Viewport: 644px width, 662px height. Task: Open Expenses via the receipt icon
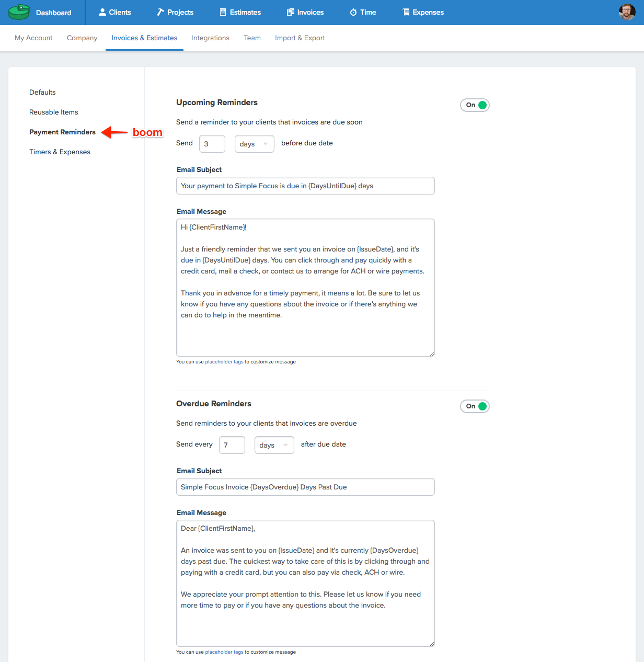pyautogui.click(x=406, y=12)
